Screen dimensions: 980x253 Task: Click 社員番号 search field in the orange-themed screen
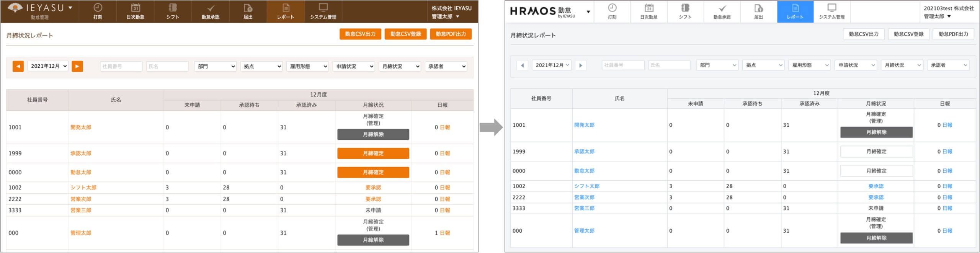tap(121, 66)
